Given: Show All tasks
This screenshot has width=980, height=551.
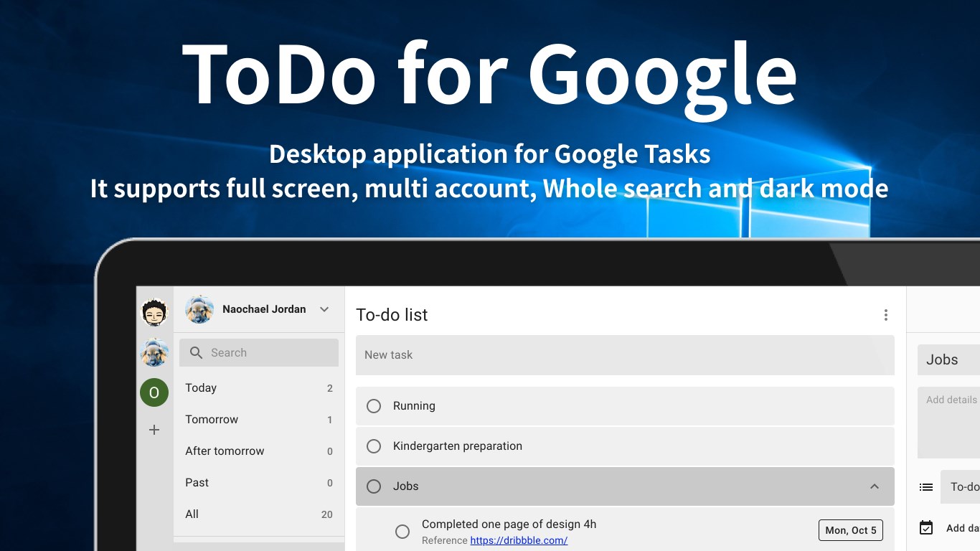Looking at the screenshot, I should click(259, 514).
